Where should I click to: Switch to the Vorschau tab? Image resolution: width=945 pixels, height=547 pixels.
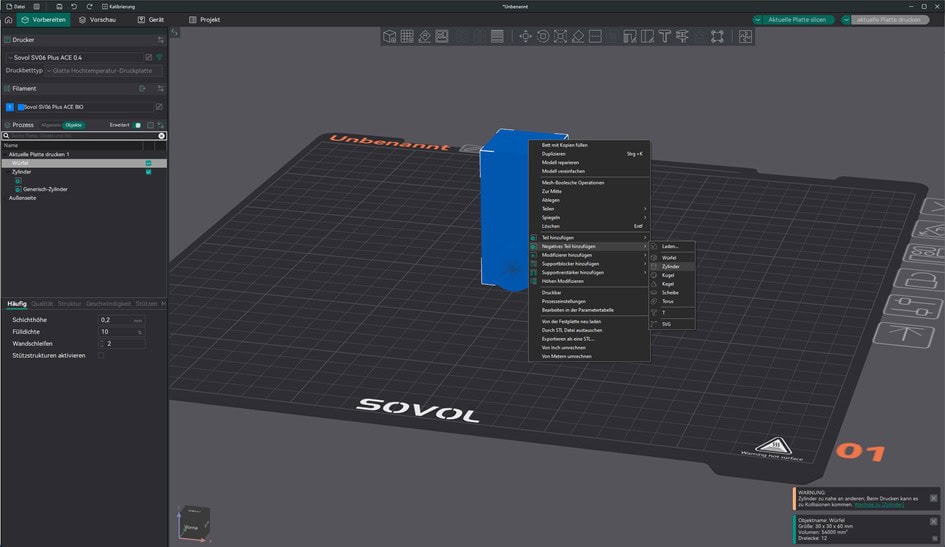(x=96, y=20)
